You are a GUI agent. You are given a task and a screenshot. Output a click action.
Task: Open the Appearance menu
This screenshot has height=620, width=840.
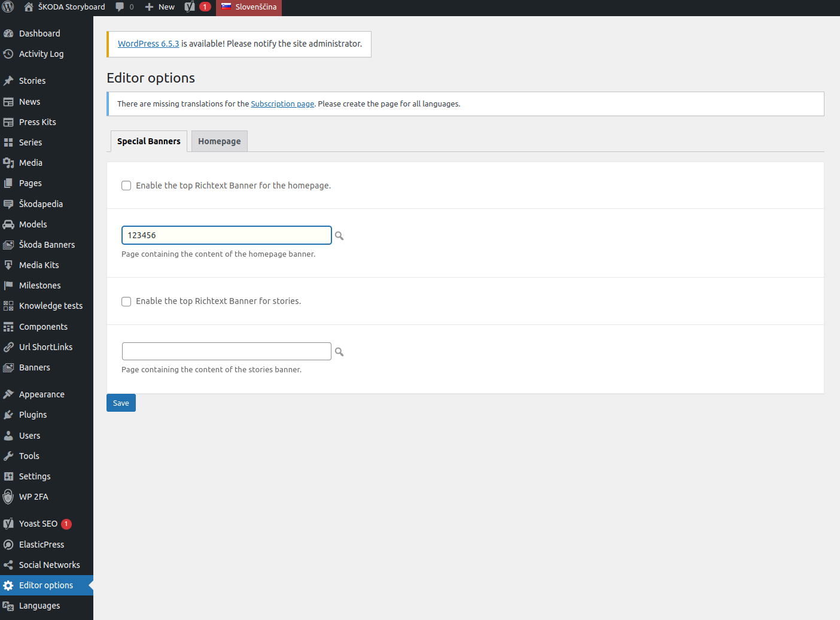point(47,394)
